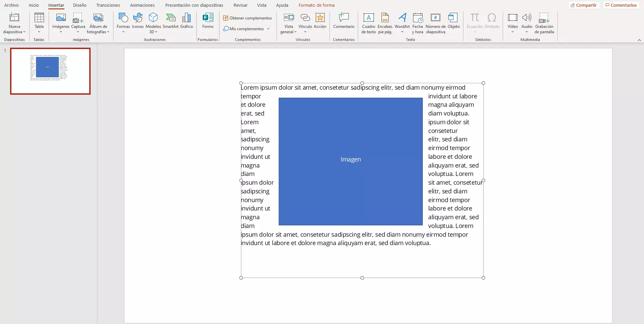Select the blue Imagen rectangle
This screenshot has width=644, height=324.
[350, 161]
